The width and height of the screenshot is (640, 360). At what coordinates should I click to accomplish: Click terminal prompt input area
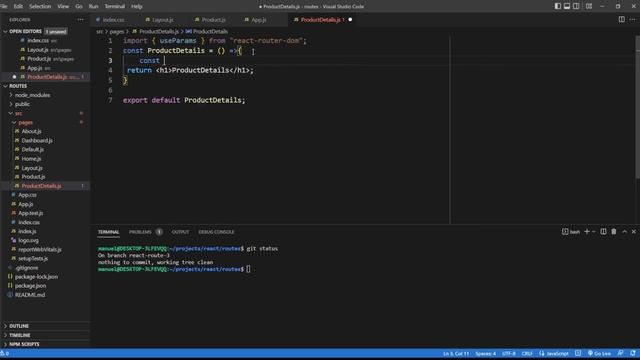[x=248, y=269]
